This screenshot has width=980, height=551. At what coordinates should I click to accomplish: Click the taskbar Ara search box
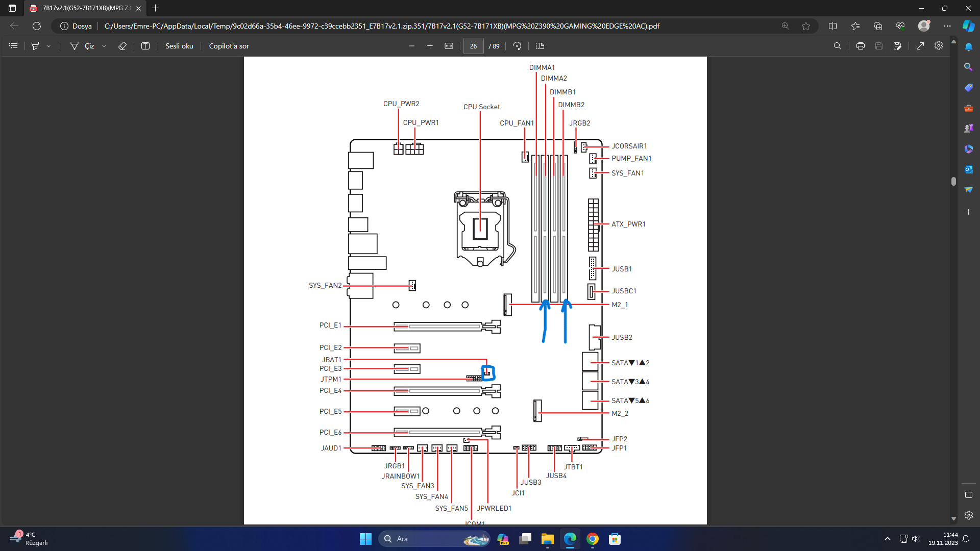click(x=434, y=539)
